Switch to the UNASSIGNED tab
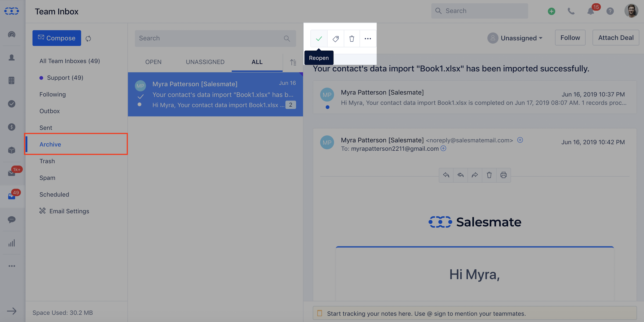644x322 pixels. 205,62
